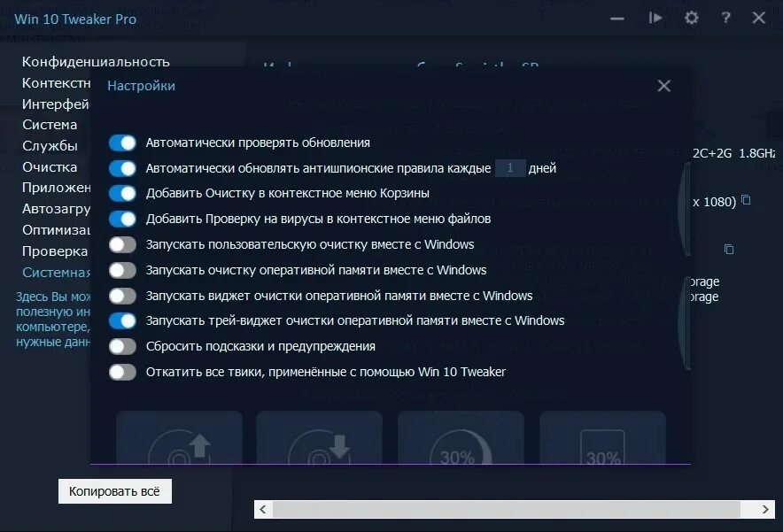Toggle Добавить Проверку на вирусы switch
The width and height of the screenshot is (783, 532).
122,219
